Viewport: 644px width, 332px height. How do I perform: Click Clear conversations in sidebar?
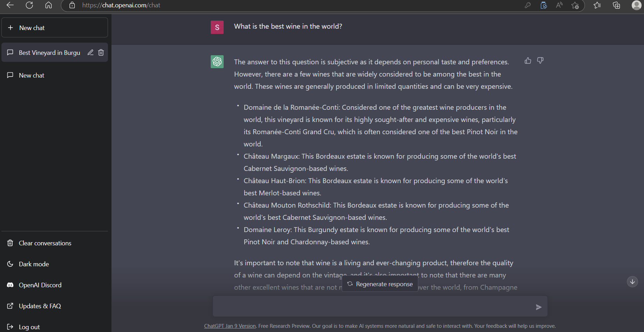[x=55, y=243]
